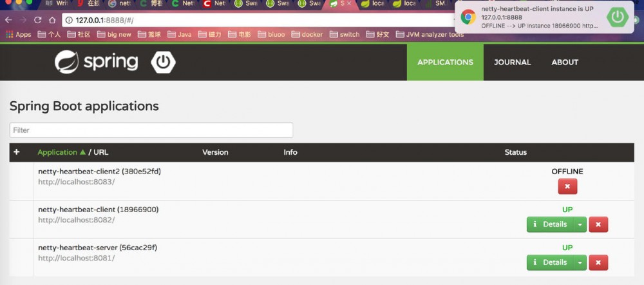Click the Info column header
644x285 pixels.
[x=290, y=152]
